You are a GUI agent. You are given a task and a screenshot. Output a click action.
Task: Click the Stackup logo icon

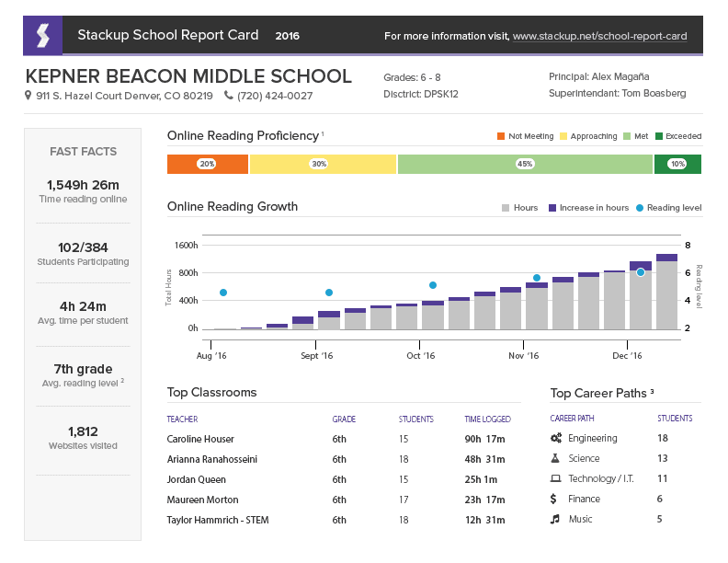click(42, 36)
